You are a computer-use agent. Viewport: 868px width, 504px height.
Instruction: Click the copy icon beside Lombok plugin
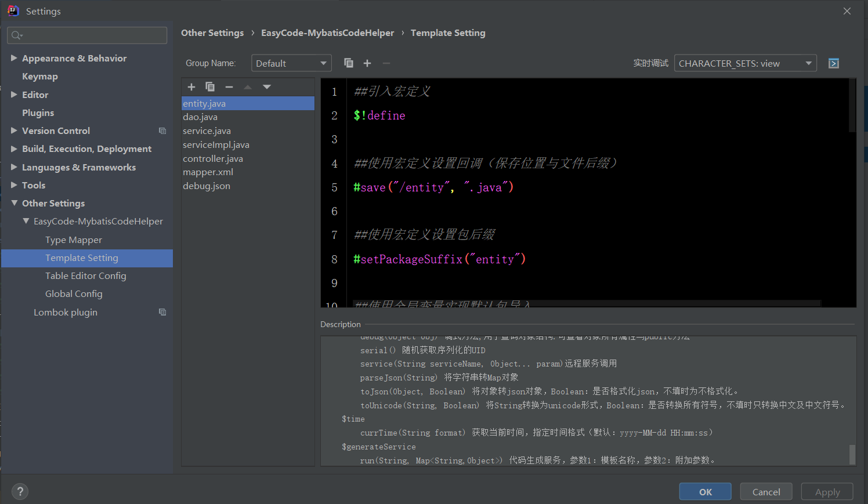[162, 312]
